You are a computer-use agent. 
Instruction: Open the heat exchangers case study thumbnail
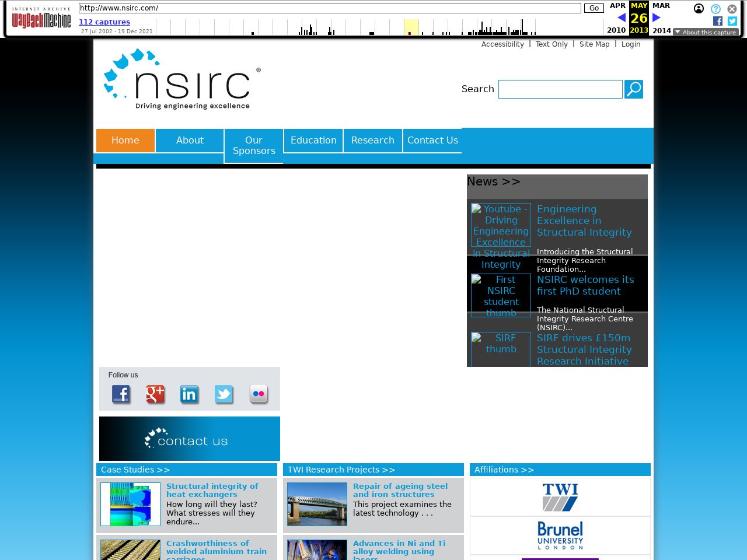pyautogui.click(x=130, y=504)
